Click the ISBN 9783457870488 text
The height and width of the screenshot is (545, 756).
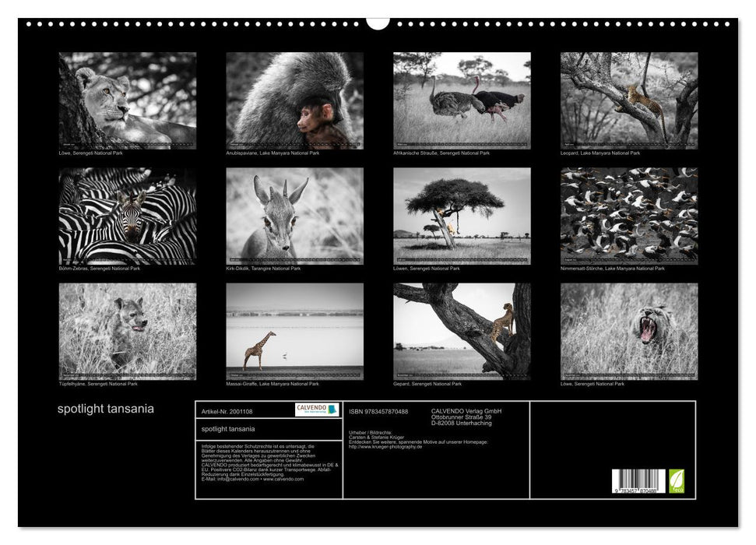[378, 411]
